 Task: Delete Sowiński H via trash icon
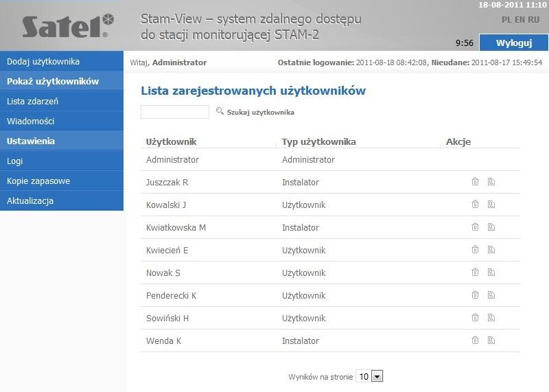pos(475,318)
